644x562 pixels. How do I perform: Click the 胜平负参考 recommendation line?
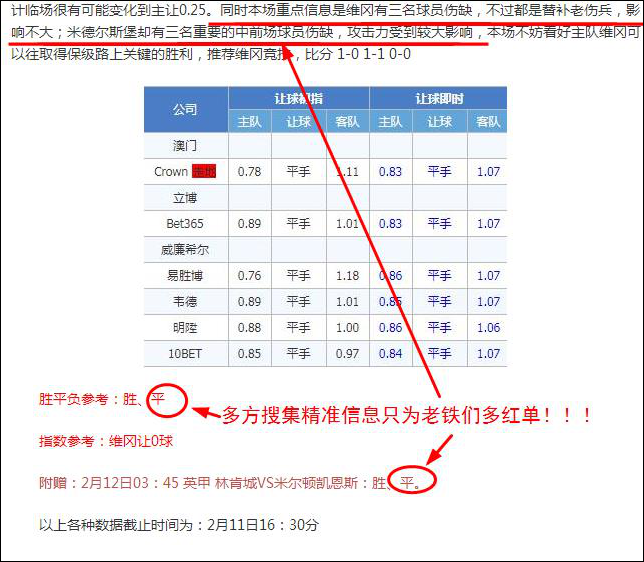tap(102, 399)
